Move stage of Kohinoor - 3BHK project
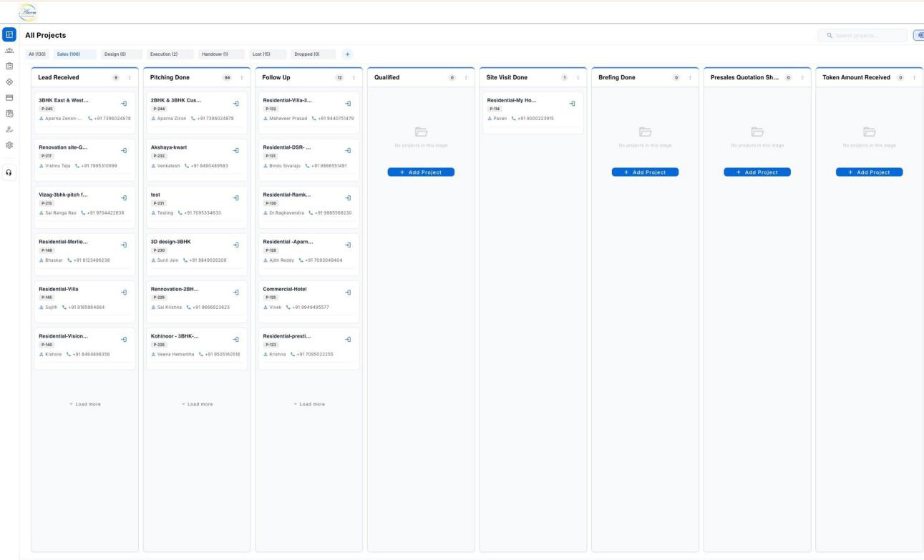 pos(236,339)
